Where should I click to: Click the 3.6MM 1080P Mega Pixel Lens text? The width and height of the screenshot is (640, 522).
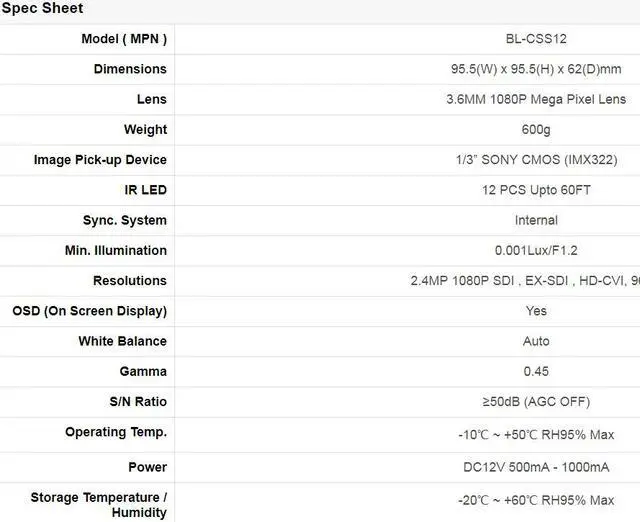[536, 99]
